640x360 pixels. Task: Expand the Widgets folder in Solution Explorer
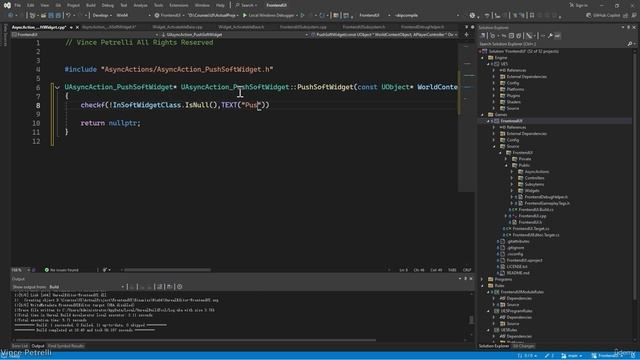tap(512, 191)
